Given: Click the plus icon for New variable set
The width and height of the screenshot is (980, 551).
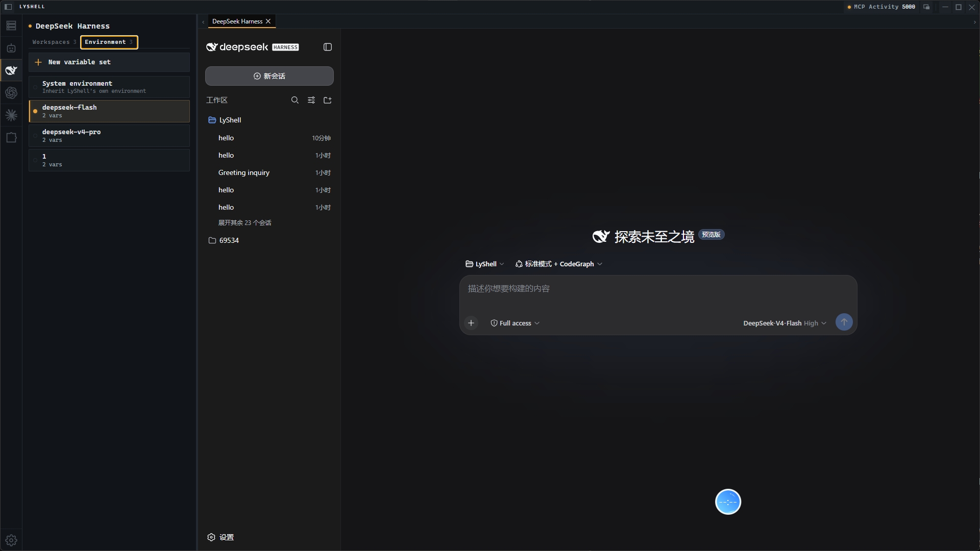Looking at the screenshot, I should coord(38,62).
